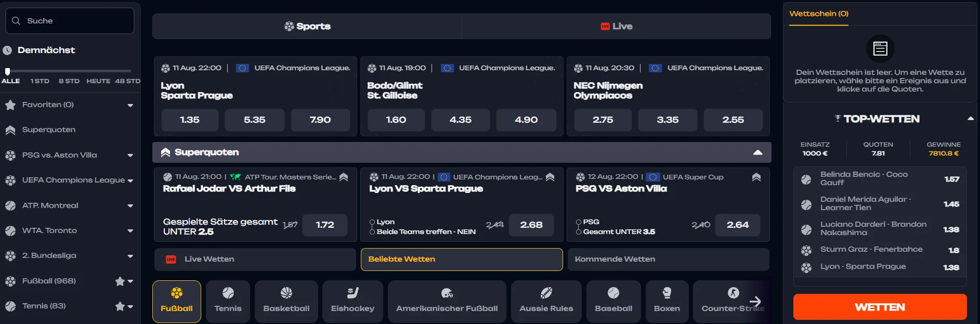980x324 pixels.
Task: Open Sturm Graz - Fenerbahce top bet
Action: point(880,250)
